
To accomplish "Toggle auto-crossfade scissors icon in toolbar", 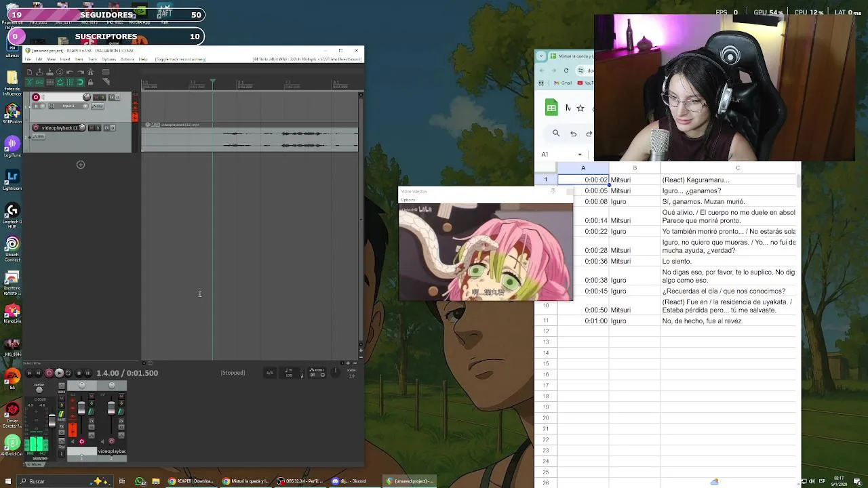I will tap(30, 82).
